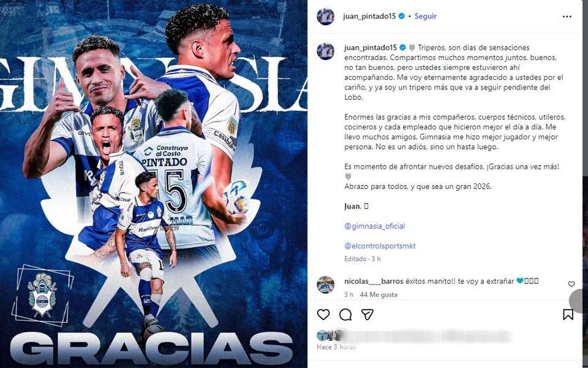Like the post with the heart icon
Image resolution: width=588 pixels, height=368 pixels.
[323, 314]
